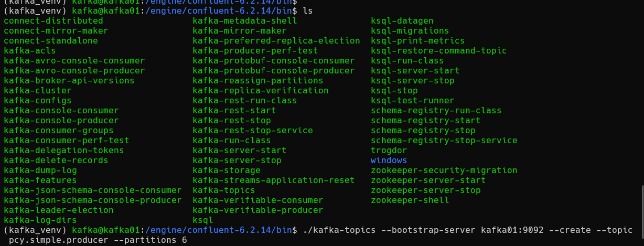Click the zookeeper-server-start file name

[428, 180]
